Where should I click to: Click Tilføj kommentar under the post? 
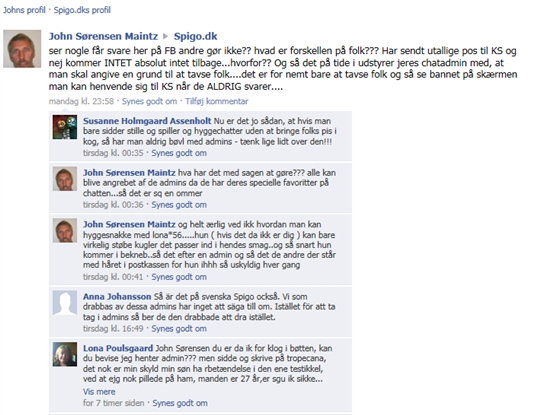click(x=217, y=101)
